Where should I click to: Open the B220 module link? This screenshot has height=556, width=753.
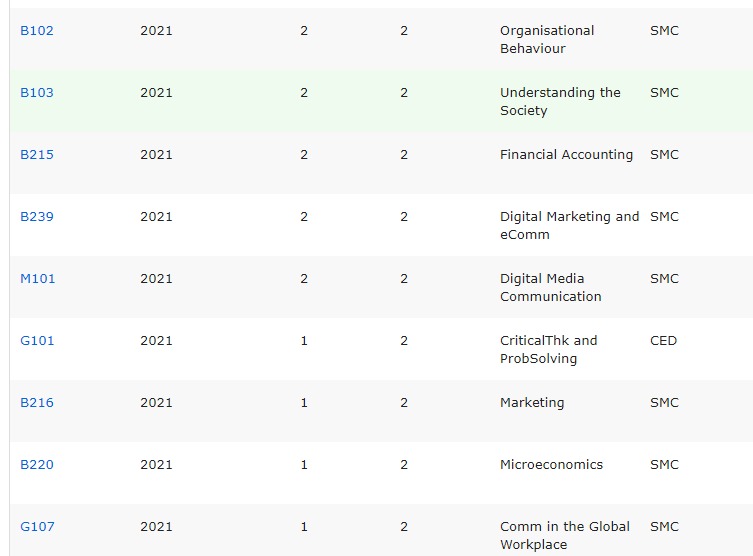pos(37,465)
